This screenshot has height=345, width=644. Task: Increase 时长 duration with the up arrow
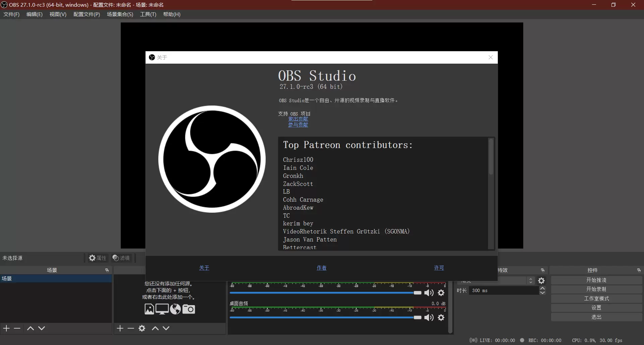click(542, 288)
